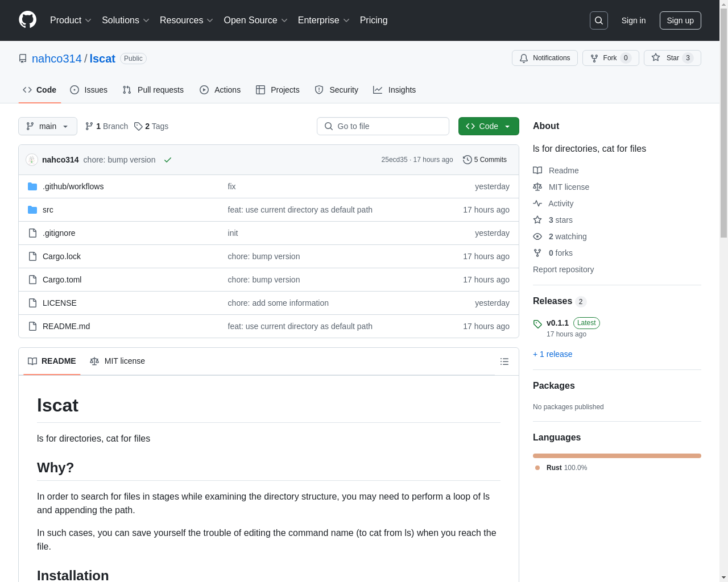This screenshot has width=728, height=582.
Task: Open commit message 'chore: add some information'
Action: (x=278, y=303)
